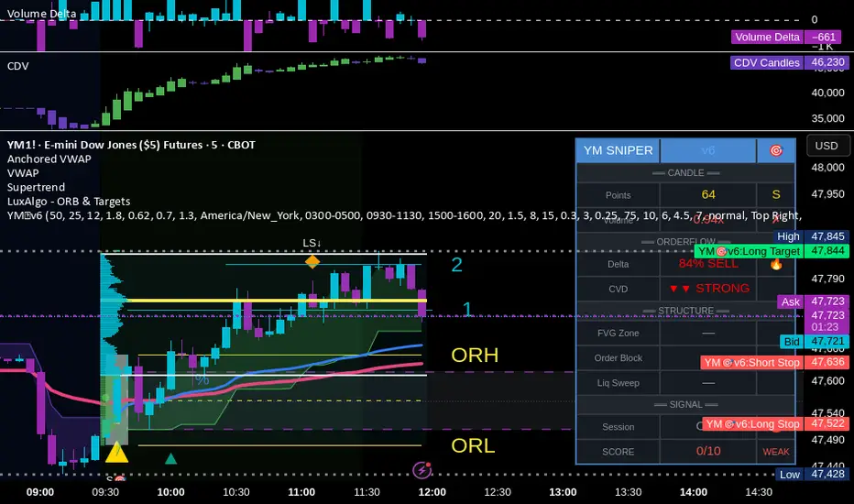Click the yellow S cell beside Points
This screenshot has width=854, height=504.
coord(775,194)
